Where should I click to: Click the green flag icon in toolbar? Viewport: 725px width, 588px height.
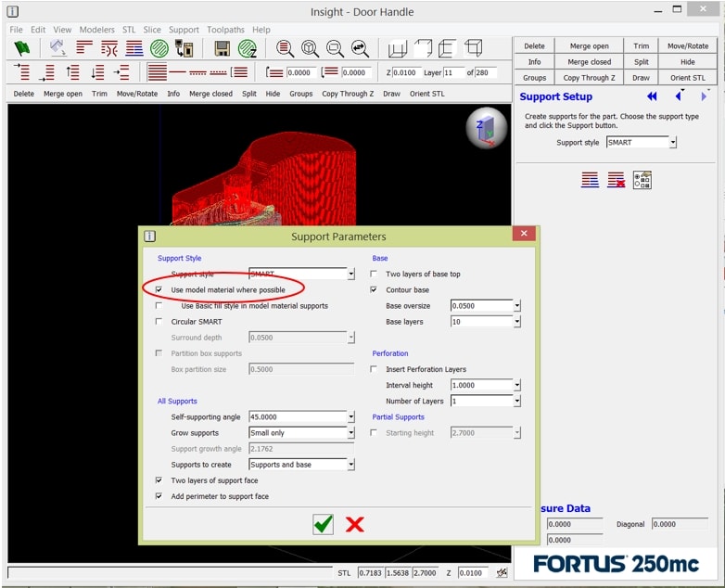pos(22,49)
